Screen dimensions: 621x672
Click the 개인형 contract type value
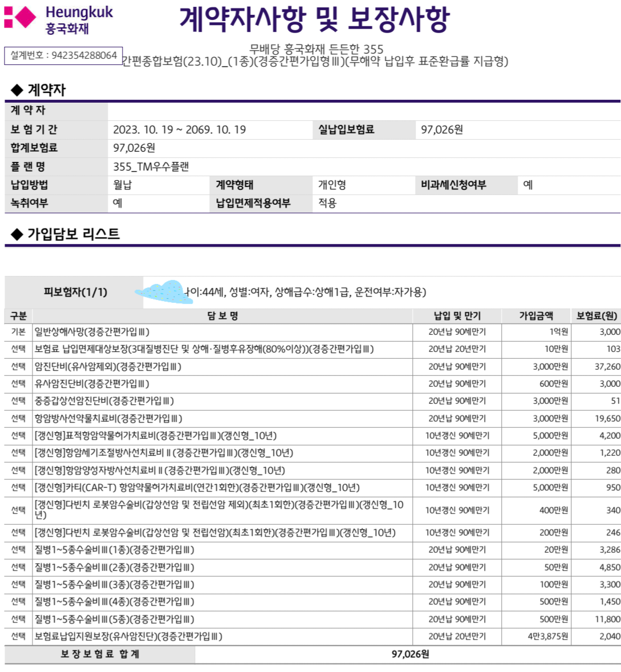(331, 185)
